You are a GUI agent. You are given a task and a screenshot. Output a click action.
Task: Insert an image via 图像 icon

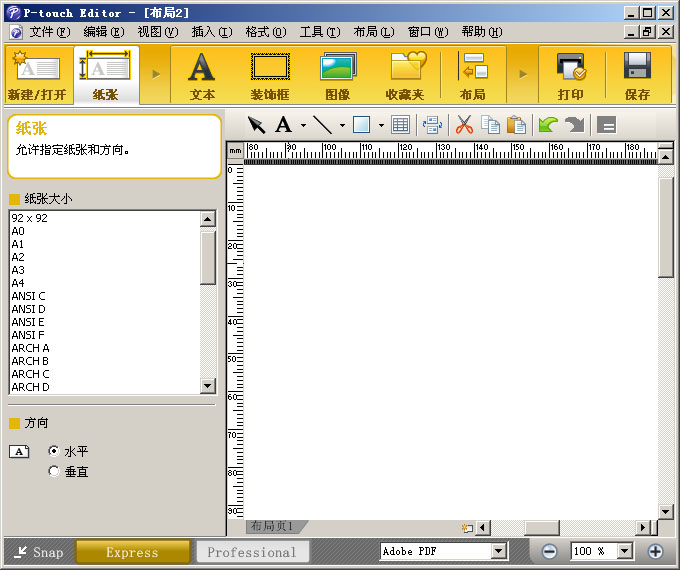pos(338,75)
